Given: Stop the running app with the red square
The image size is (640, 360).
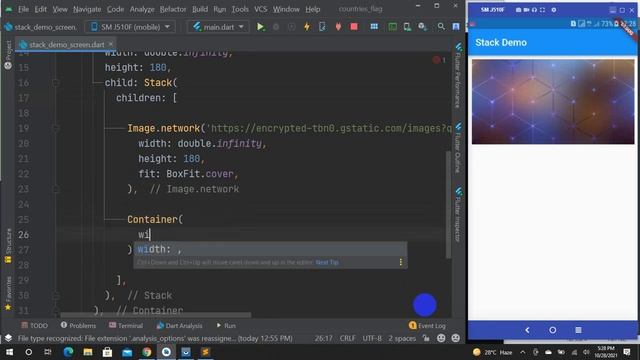Looking at the screenshot, I should click(x=354, y=27).
